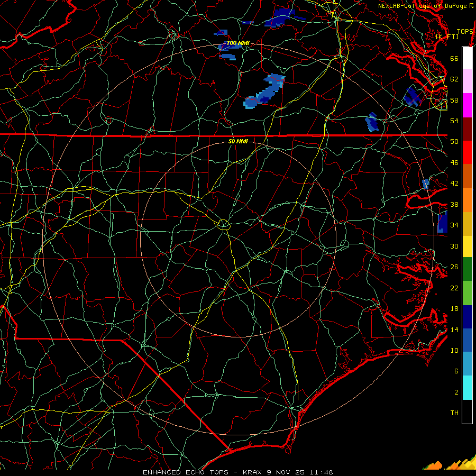Pick the bright red legend swatch

click(x=467, y=152)
